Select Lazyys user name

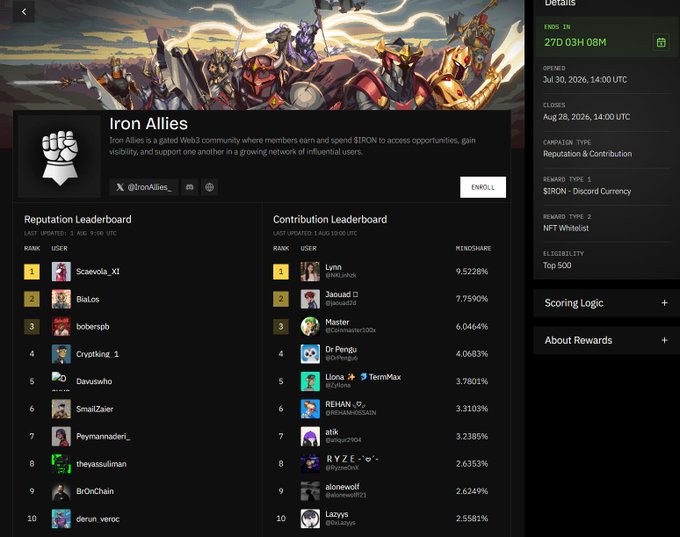[x=337, y=514]
